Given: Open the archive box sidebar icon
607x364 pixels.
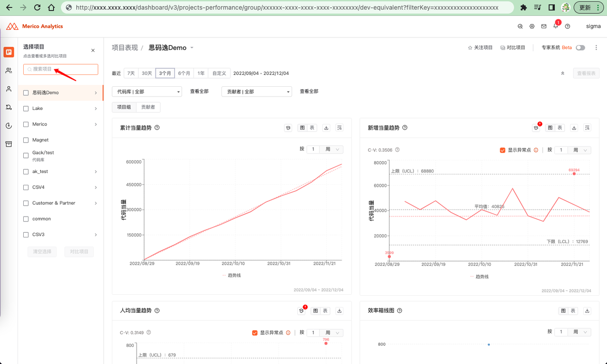Looking at the screenshot, I should click(x=9, y=144).
